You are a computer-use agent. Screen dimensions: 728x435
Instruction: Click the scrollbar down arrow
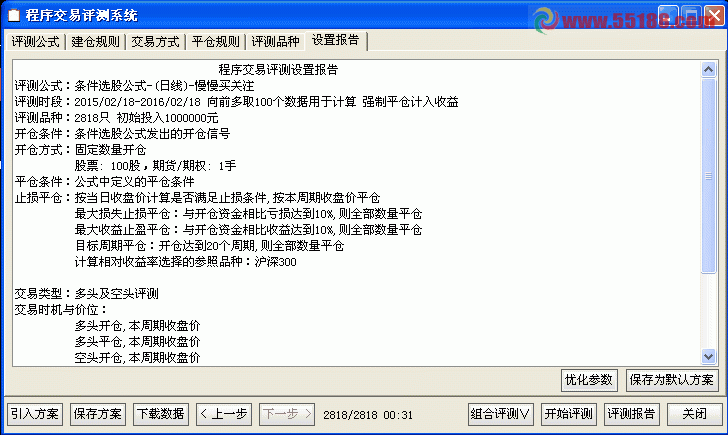coord(708,357)
